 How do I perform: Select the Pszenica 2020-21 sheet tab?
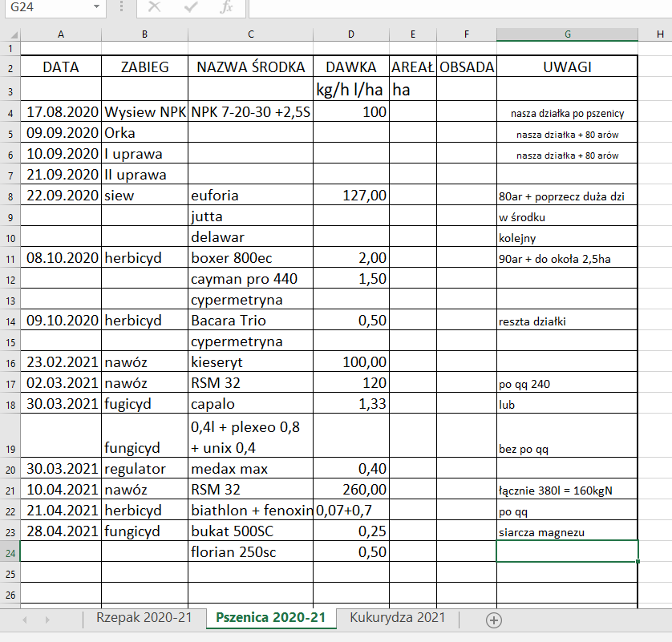[272, 618]
